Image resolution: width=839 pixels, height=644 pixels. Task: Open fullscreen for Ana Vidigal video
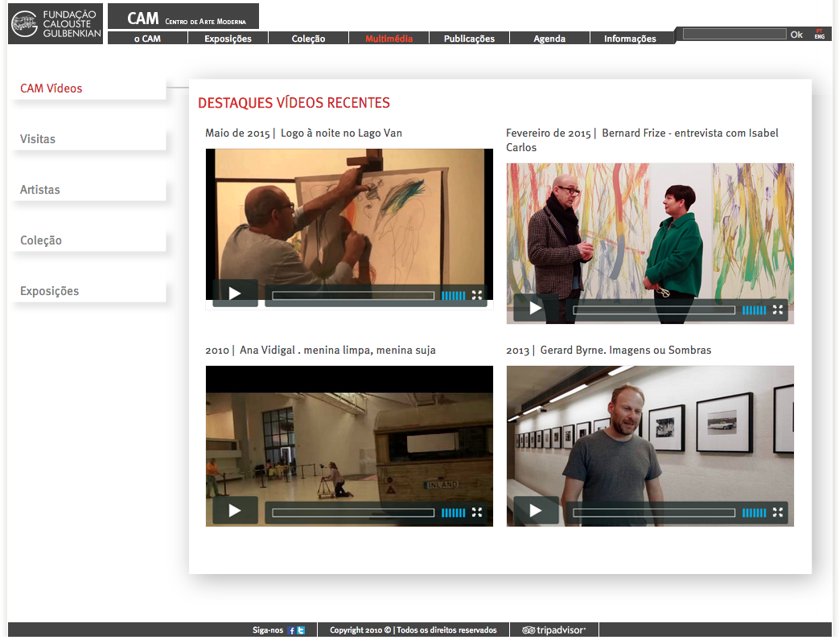coord(477,512)
